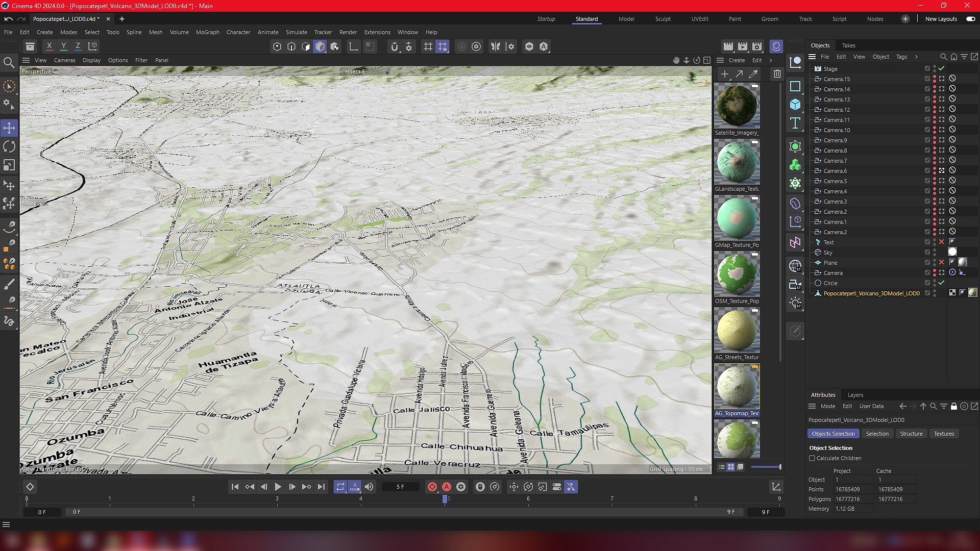Click the Text spline tool icon
Viewport: 980px width, 551px height.
click(x=795, y=123)
